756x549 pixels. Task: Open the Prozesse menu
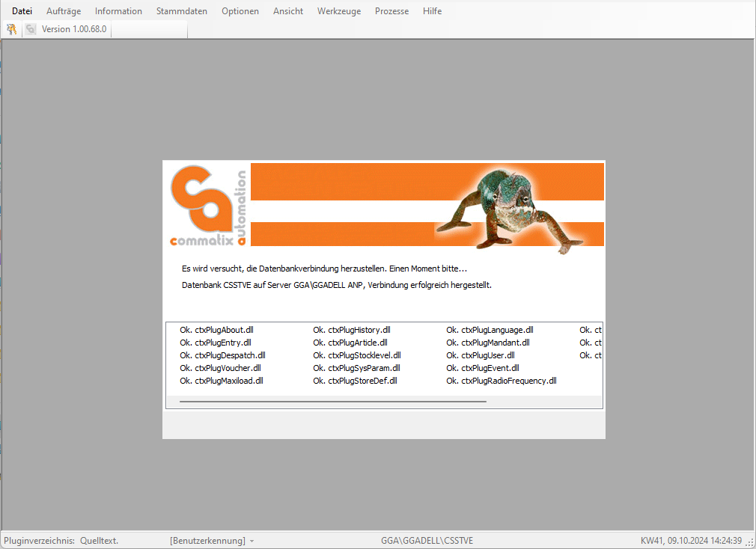click(392, 11)
